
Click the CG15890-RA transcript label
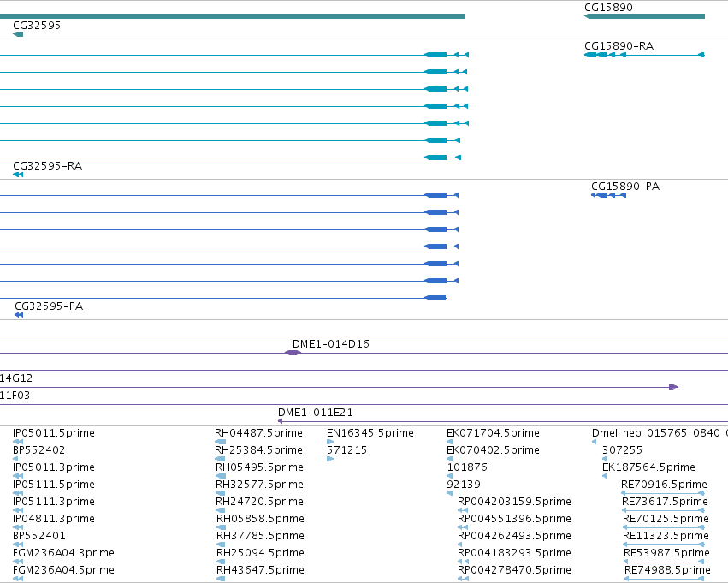(619, 46)
